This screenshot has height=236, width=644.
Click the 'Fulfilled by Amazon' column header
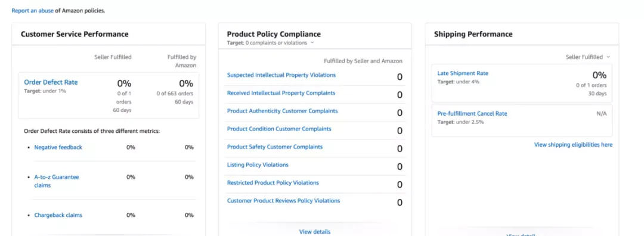[181, 61]
